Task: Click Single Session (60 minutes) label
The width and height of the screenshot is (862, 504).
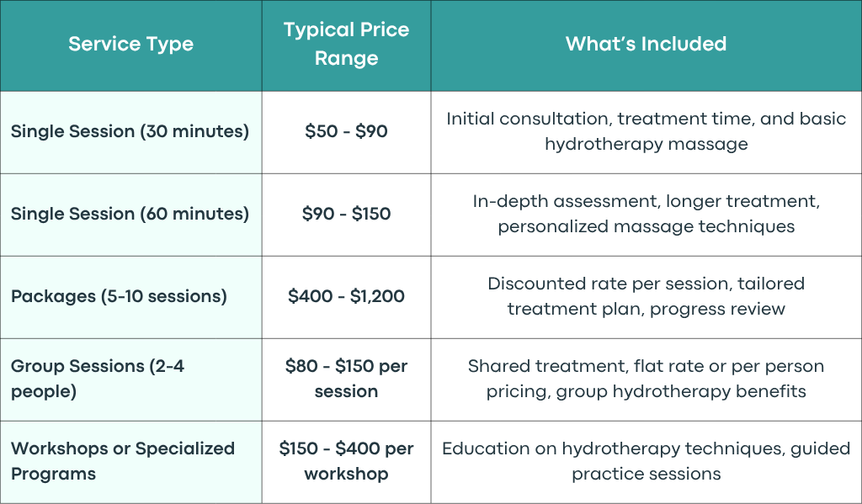Action: (x=130, y=214)
